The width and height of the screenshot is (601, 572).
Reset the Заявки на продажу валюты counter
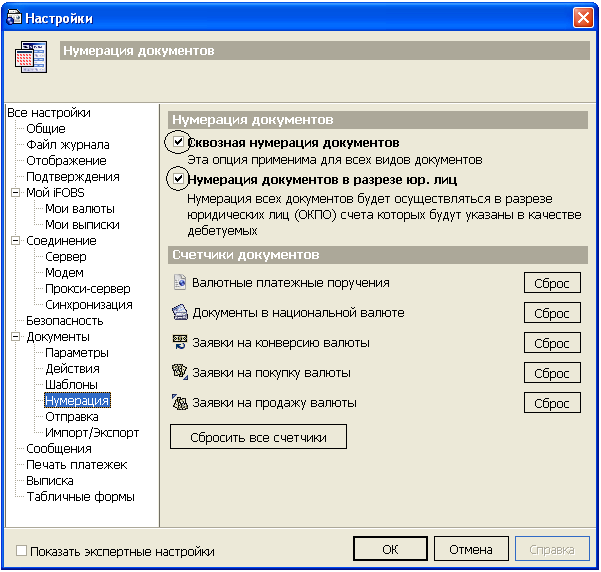552,403
